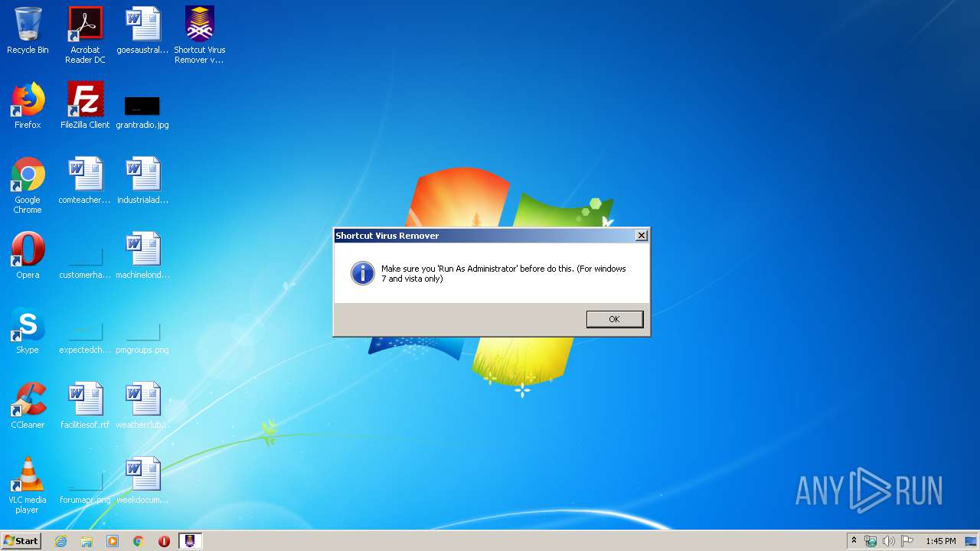Click OK in the Shortcut Virus Remover dialog
Image resolution: width=980 pixels, height=551 pixels.
pyautogui.click(x=615, y=319)
